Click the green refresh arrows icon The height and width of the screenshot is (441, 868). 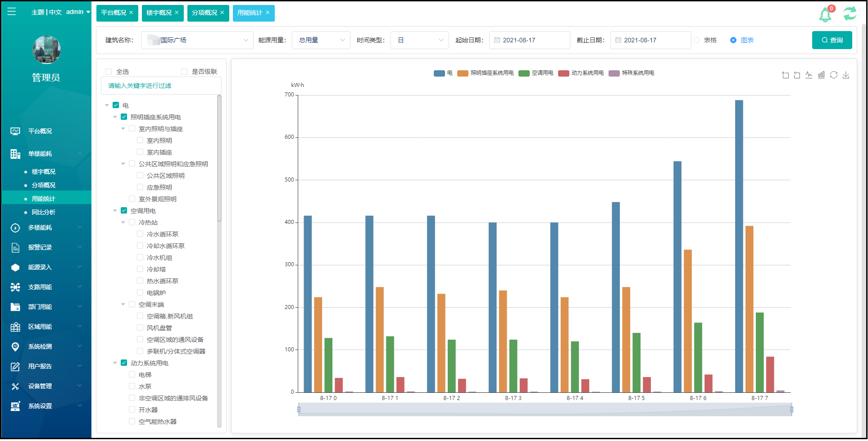point(850,14)
